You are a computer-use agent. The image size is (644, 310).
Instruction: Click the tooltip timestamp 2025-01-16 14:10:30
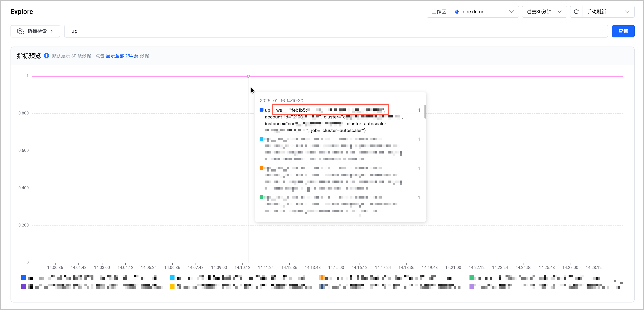point(281,101)
